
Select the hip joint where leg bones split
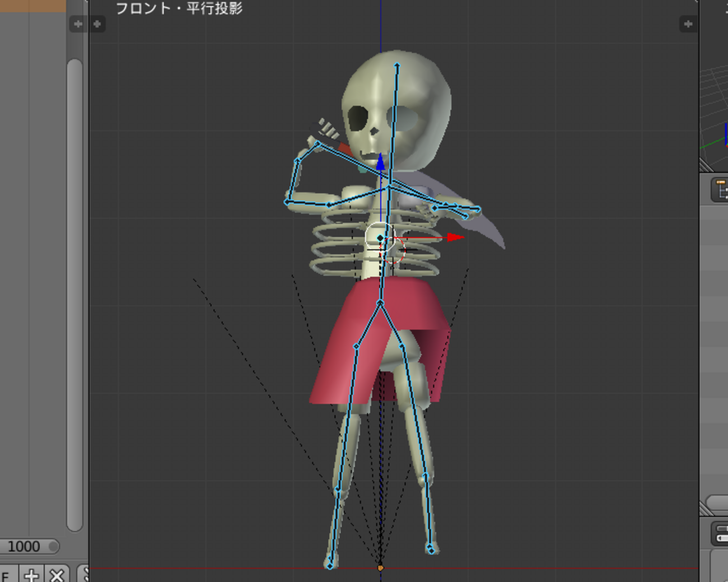pos(380,303)
